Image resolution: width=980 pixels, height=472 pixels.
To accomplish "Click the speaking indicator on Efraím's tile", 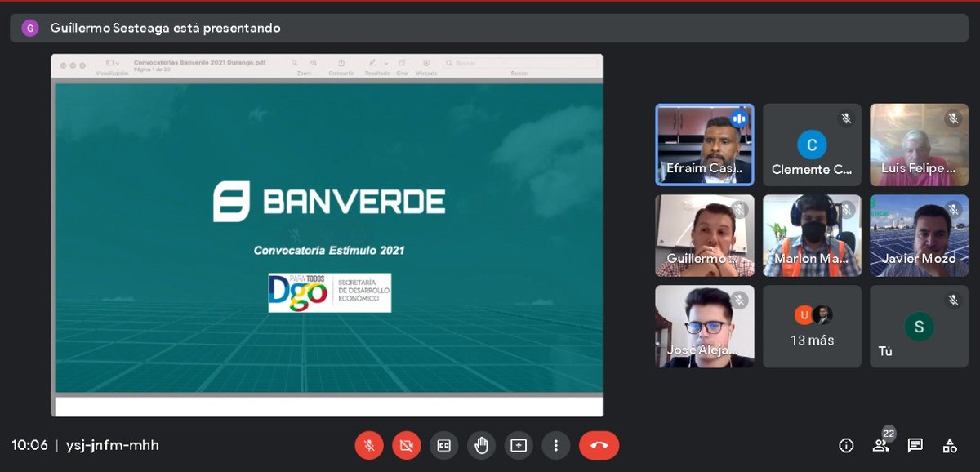I will click(739, 119).
